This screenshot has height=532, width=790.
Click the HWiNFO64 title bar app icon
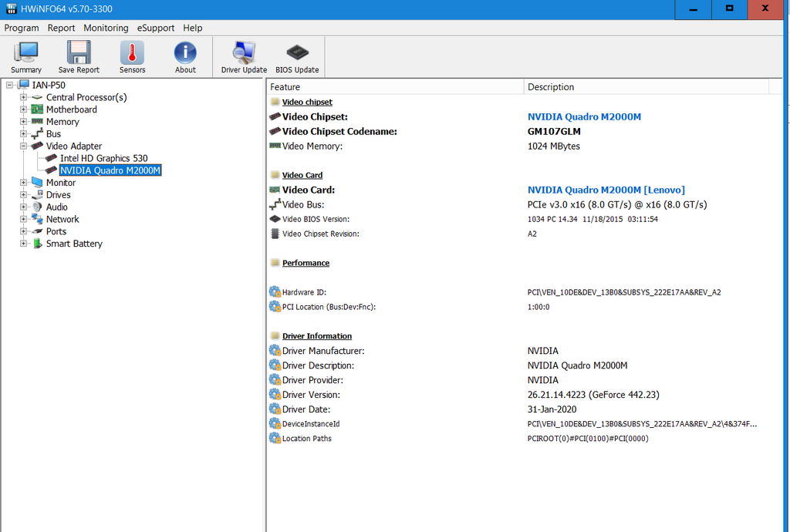pyautogui.click(x=11, y=8)
